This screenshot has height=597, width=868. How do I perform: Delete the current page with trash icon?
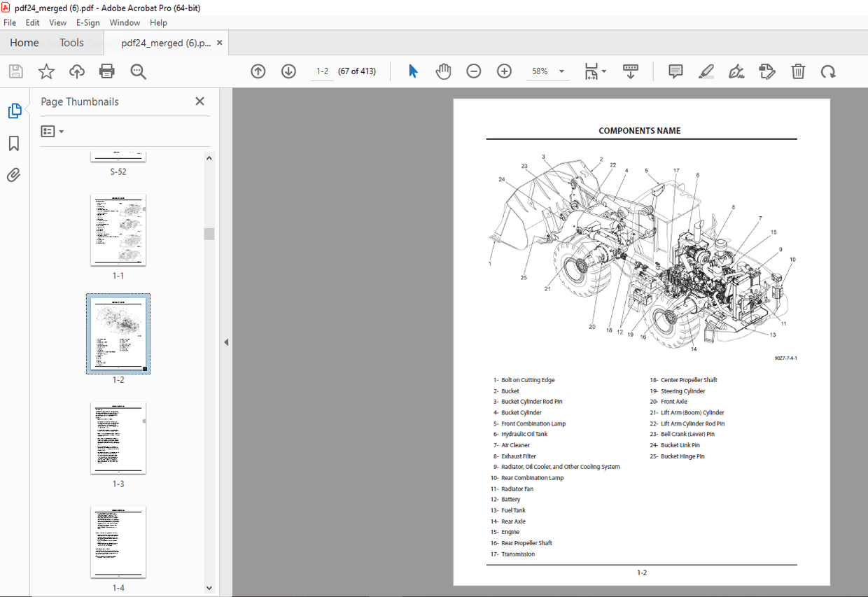tap(798, 71)
